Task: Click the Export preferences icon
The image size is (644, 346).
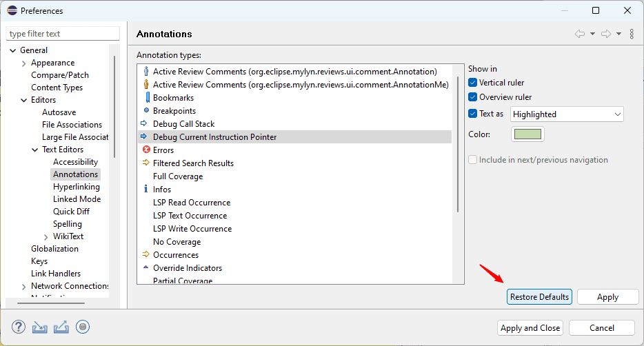Action: (x=61, y=327)
